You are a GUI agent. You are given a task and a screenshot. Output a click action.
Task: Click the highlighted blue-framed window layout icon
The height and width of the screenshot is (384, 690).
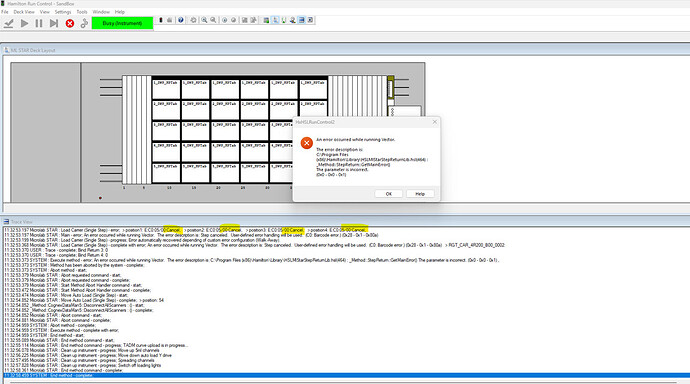(x=301, y=20)
